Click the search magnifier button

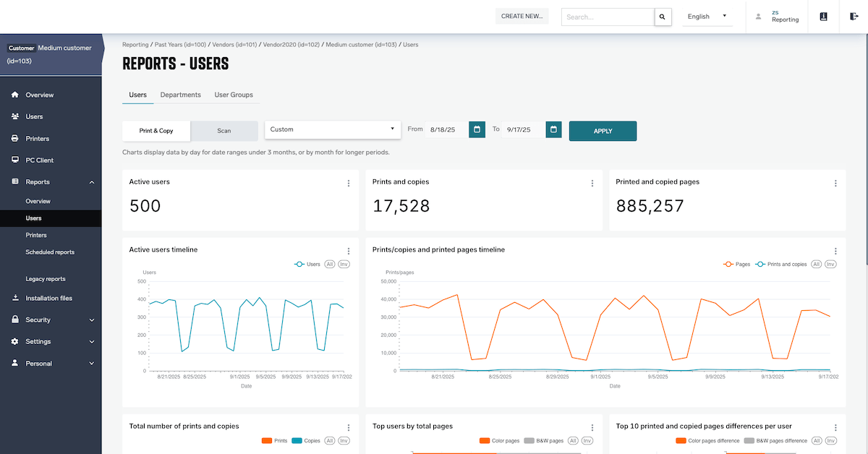point(663,17)
